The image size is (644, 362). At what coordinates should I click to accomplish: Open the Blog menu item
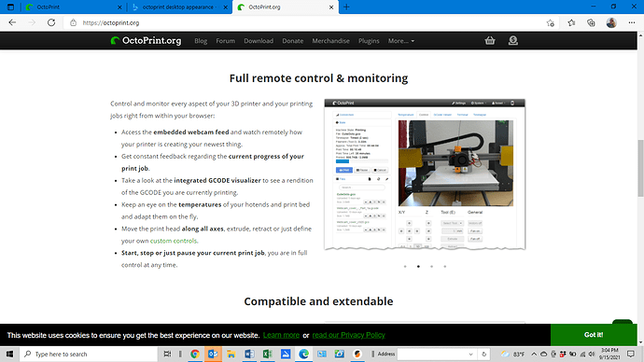point(201,41)
